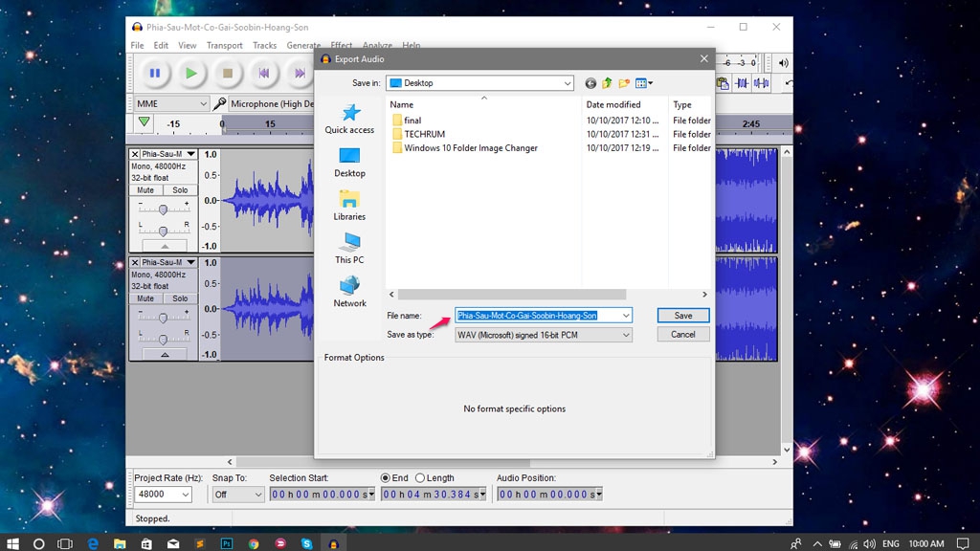Click the first track's pan slider

[x=163, y=231]
